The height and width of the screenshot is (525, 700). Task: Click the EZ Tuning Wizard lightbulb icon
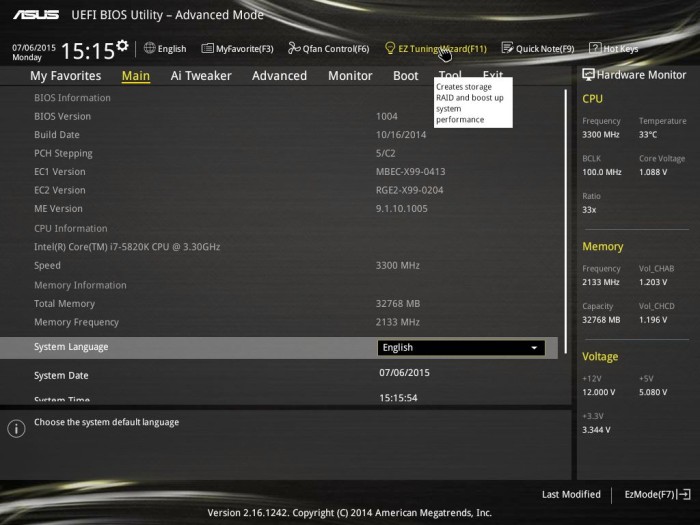pyautogui.click(x=390, y=48)
